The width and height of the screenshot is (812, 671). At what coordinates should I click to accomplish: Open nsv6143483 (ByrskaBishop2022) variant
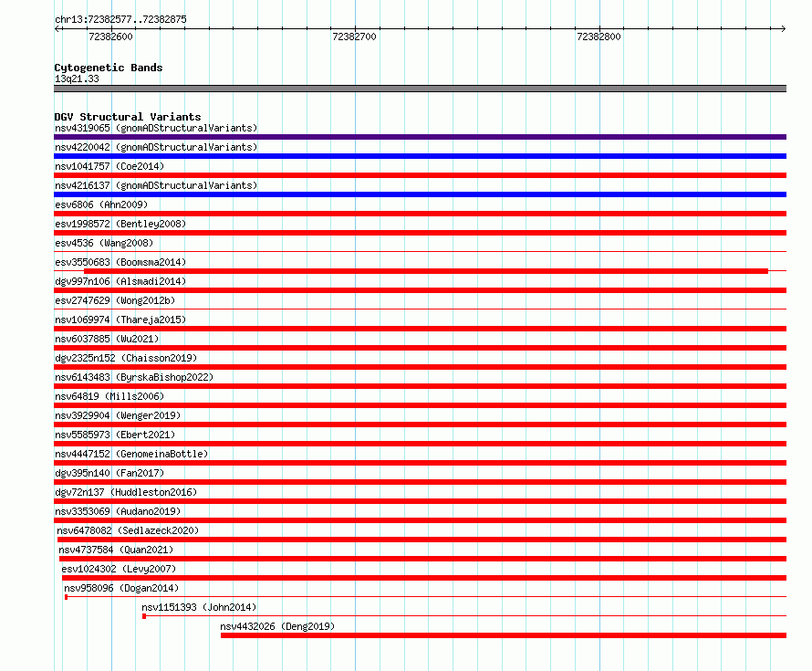134,377
